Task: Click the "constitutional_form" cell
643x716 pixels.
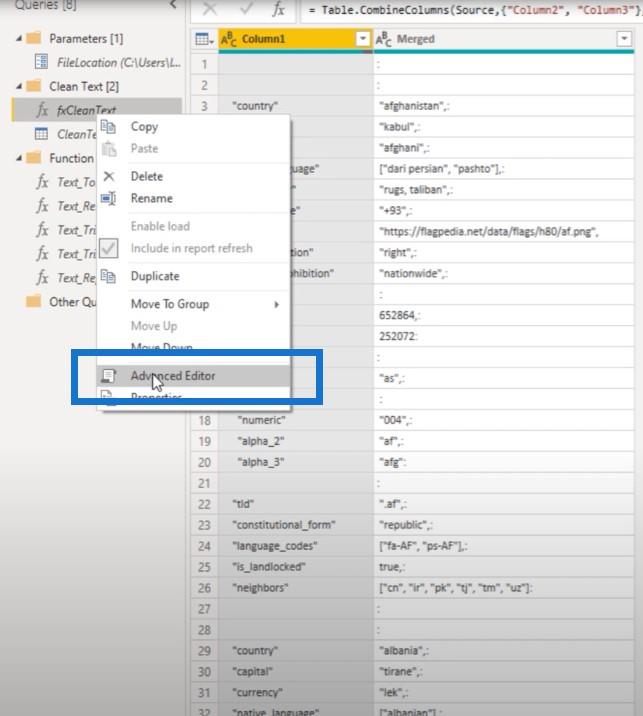Action: 295,525
